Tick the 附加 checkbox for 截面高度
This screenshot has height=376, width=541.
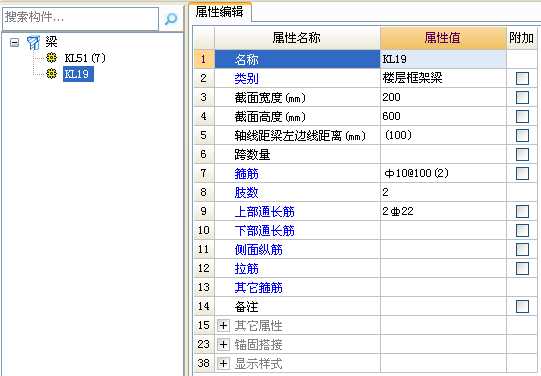coord(522,117)
